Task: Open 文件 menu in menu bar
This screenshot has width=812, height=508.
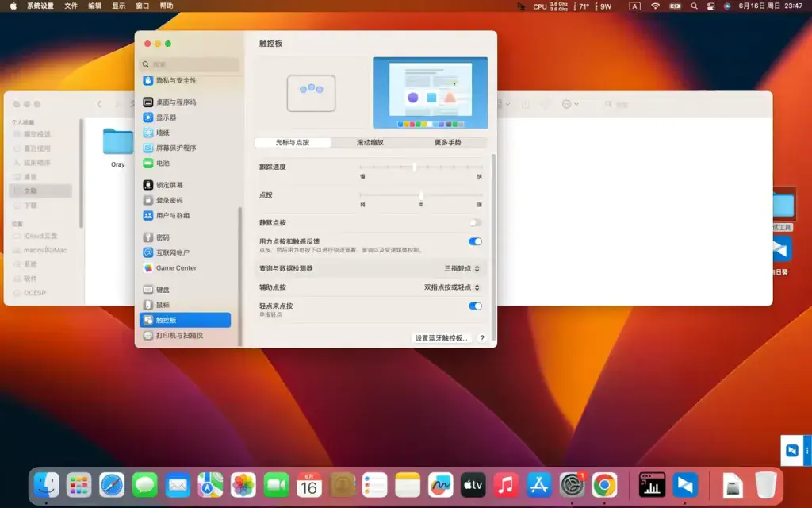Action: (x=71, y=6)
